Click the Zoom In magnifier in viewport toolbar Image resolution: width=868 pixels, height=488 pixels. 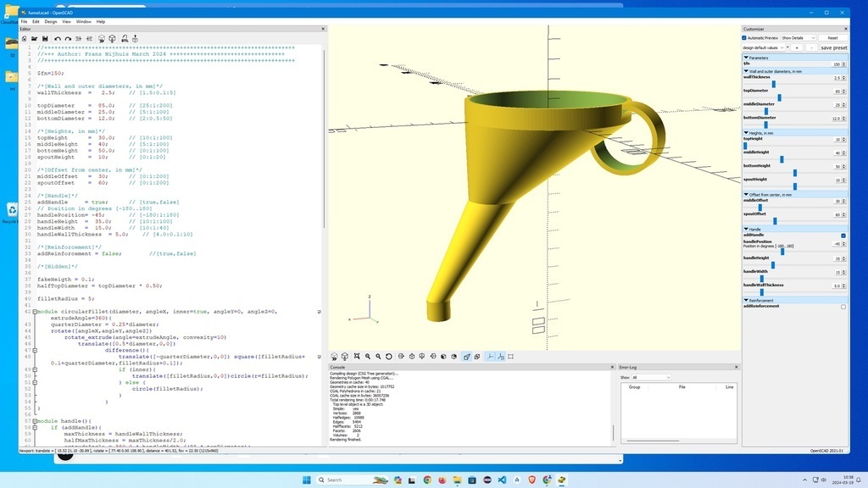(368, 357)
